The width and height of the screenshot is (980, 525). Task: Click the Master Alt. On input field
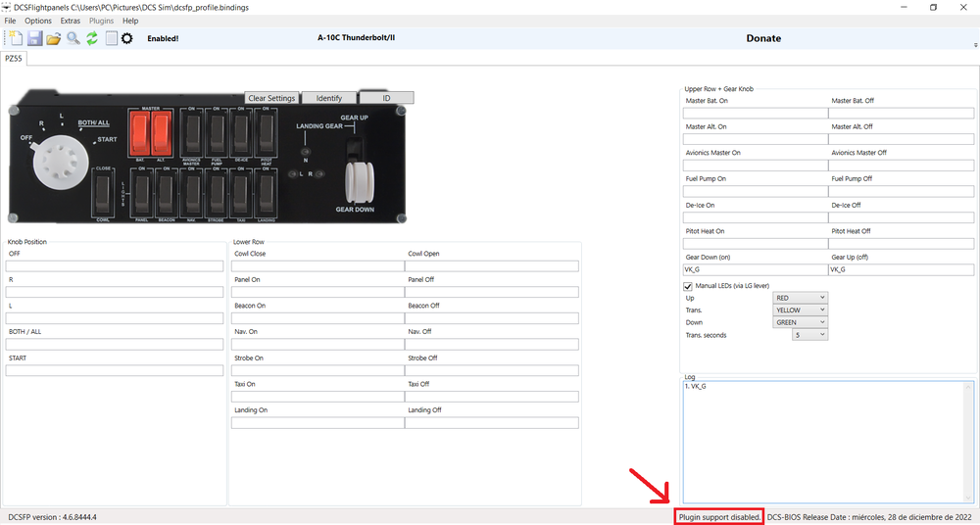(756, 139)
